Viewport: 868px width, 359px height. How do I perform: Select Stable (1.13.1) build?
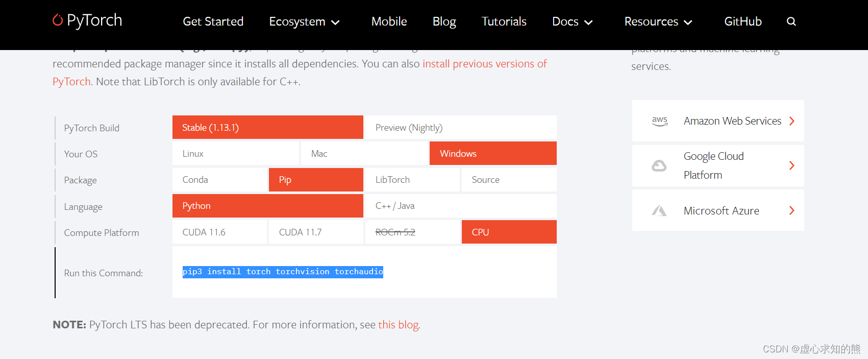tap(268, 127)
